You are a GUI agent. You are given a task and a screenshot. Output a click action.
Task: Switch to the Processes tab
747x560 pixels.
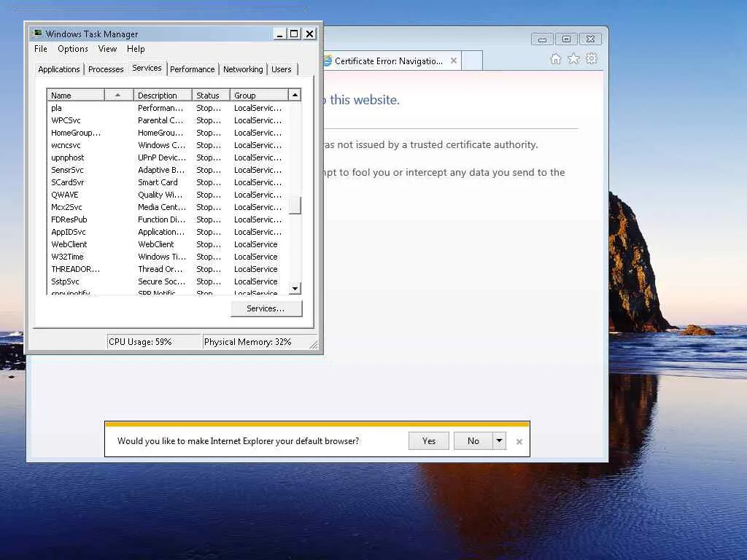pyautogui.click(x=106, y=69)
